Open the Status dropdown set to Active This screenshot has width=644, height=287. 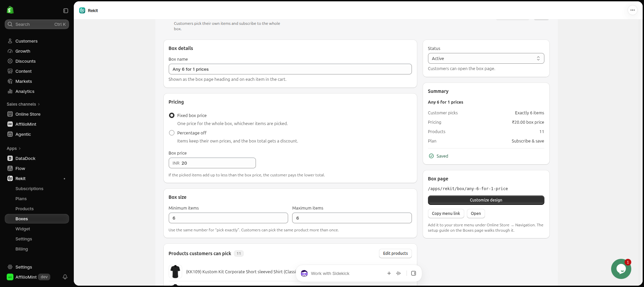[486, 58]
